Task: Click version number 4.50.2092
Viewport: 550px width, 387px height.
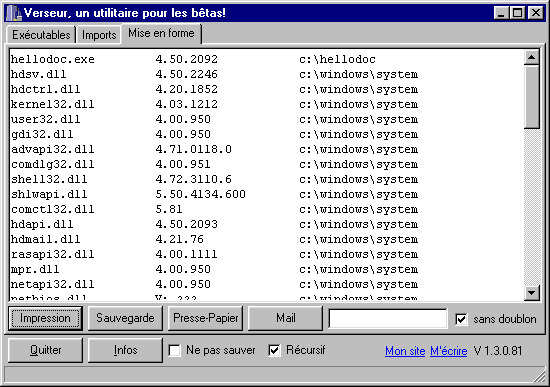Action: coord(187,59)
